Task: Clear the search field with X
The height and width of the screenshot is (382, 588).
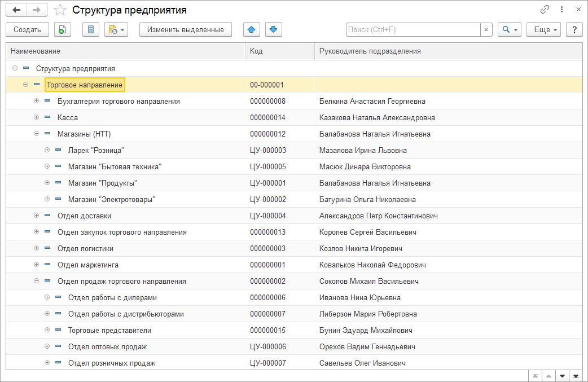Action: [x=486, y=30]
